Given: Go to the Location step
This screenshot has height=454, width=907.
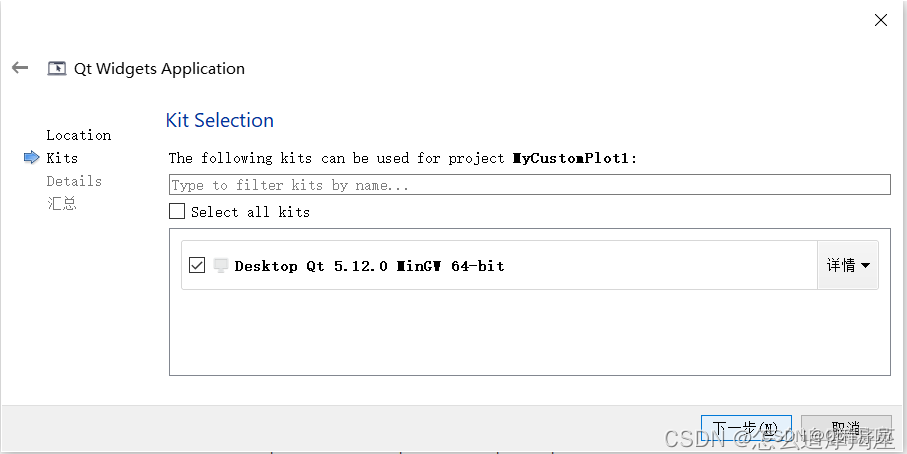Looking at the screenshot, I should [x=78, y=135].
